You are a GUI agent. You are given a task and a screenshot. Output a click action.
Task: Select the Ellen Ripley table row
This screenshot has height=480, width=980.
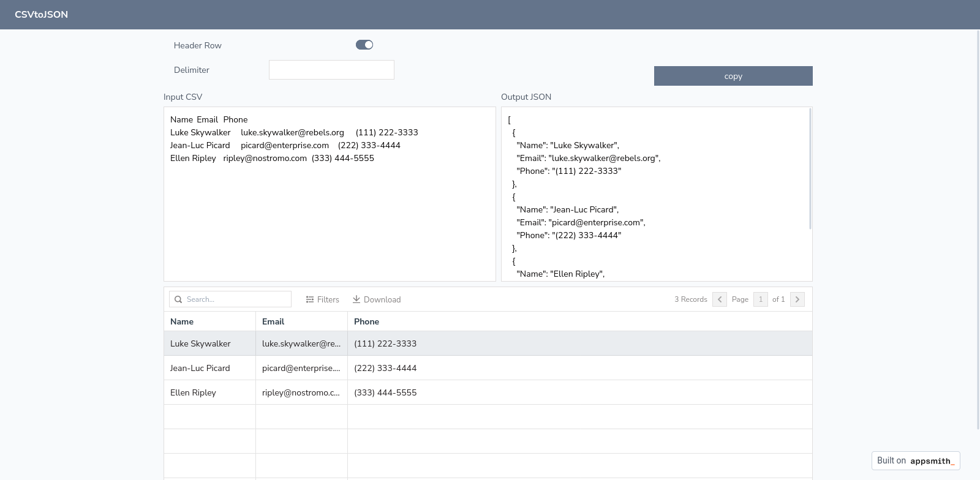pyautogui.click(x=194, y=392)
